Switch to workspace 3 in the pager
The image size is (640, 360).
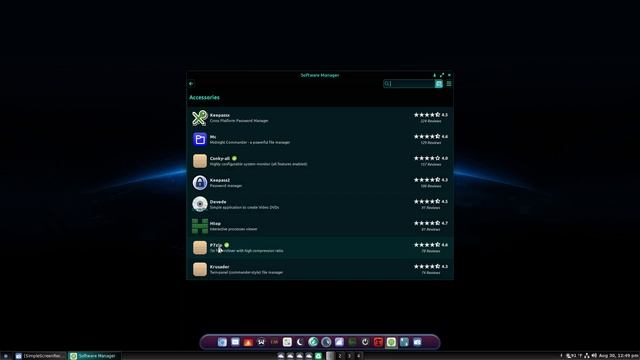pos(349,356)
